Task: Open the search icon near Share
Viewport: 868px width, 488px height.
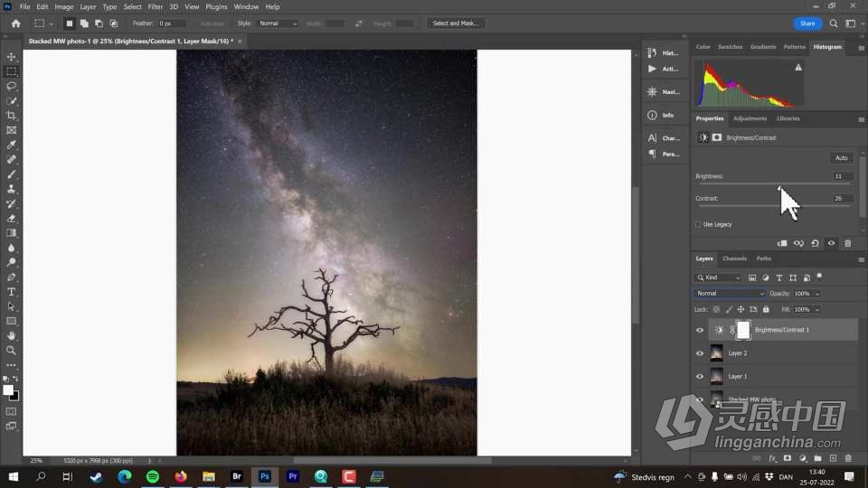Action: click(x=834, y=23)
